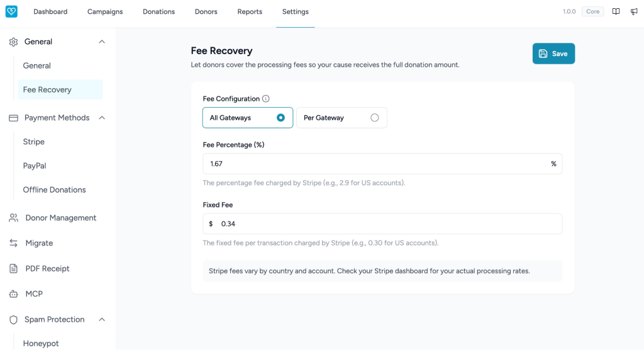Image resolution: width=644 pixels, height=350 pixels.
Task: Click the General gear icon
Action: [x=14, y=42]
